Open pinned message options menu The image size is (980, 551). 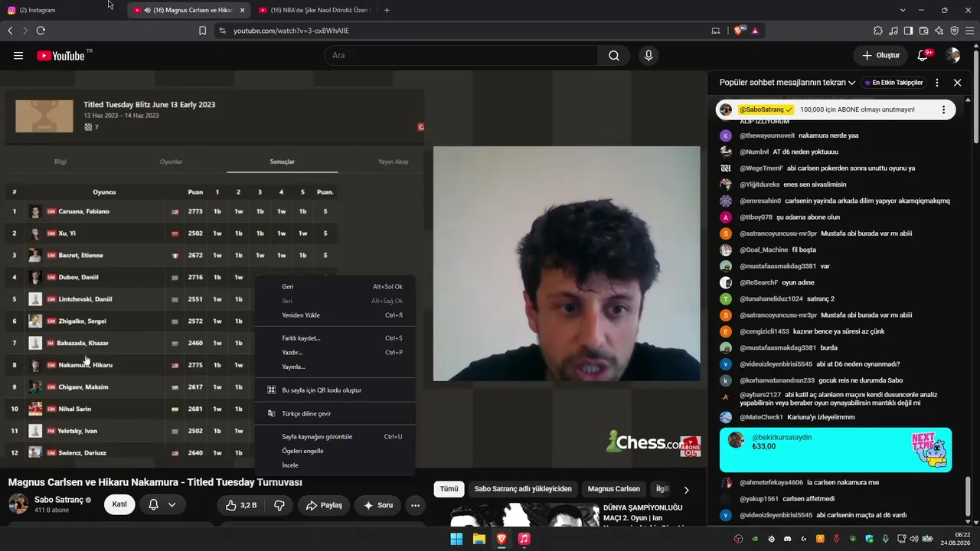coord(943,109)
